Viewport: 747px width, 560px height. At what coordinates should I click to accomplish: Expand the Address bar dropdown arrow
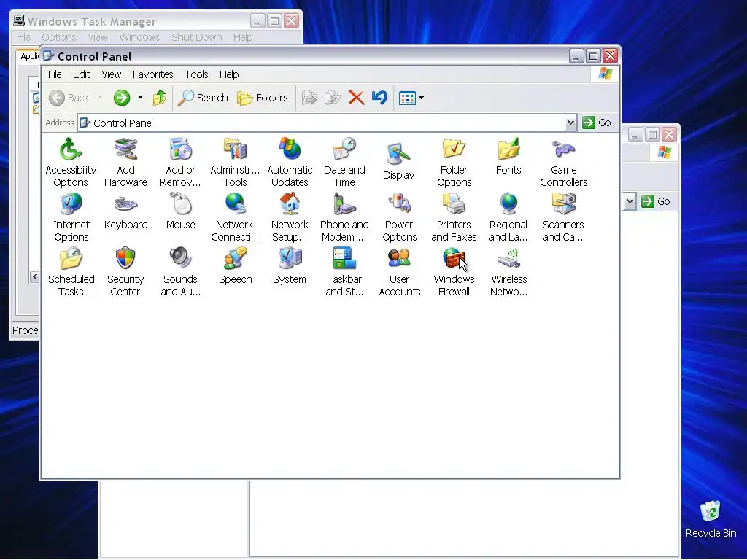coord(570,122)
